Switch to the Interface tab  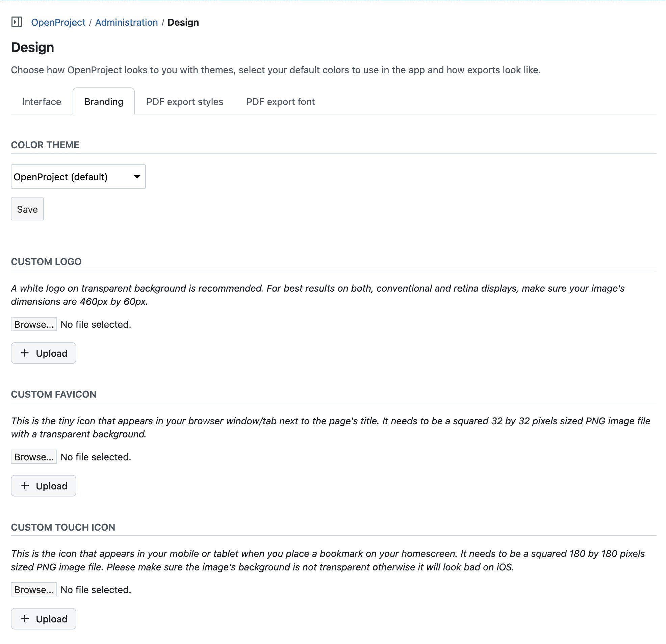(x=42, y=101)
